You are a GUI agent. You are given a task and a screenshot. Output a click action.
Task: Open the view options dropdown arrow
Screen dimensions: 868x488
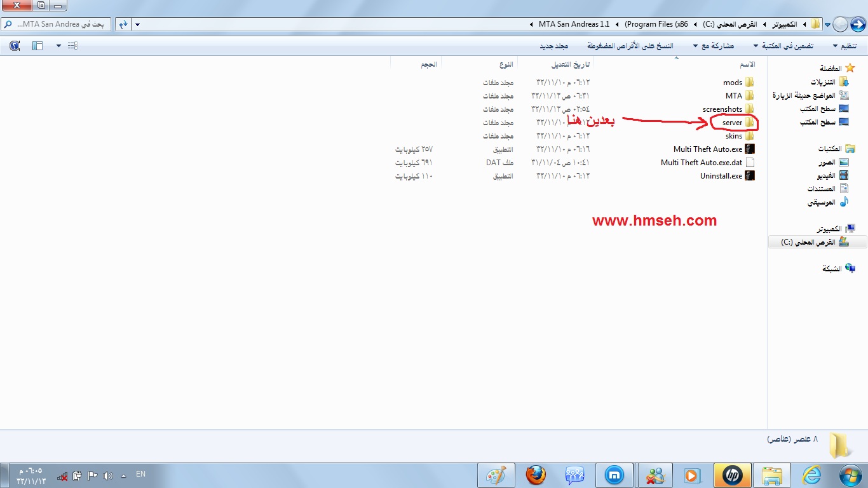click(x=59, y=46)
